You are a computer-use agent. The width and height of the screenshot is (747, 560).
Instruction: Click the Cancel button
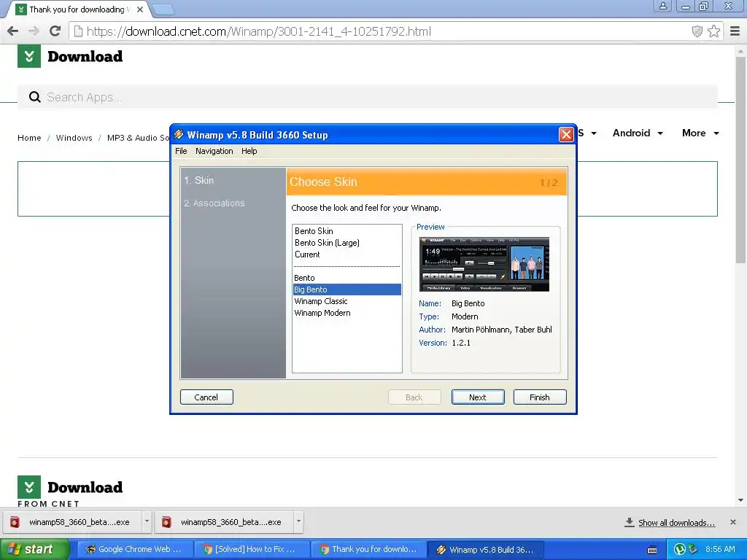206,397
